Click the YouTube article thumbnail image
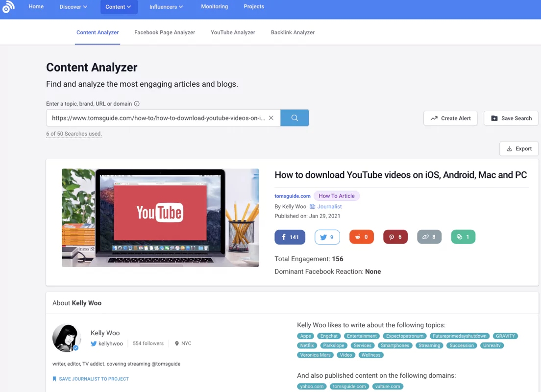Image resolution: width=541 pixels, height=392 pixels. click(x=160, y=218)
